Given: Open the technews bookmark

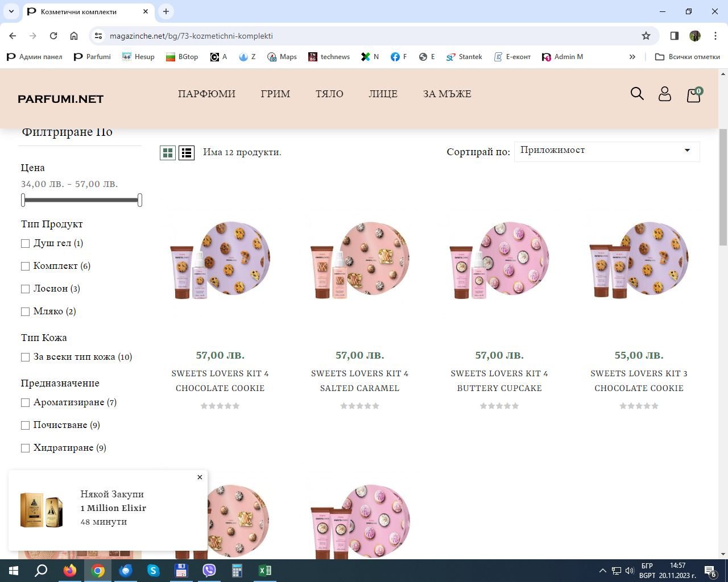Looking at the screenshot, I should point(329,57).
